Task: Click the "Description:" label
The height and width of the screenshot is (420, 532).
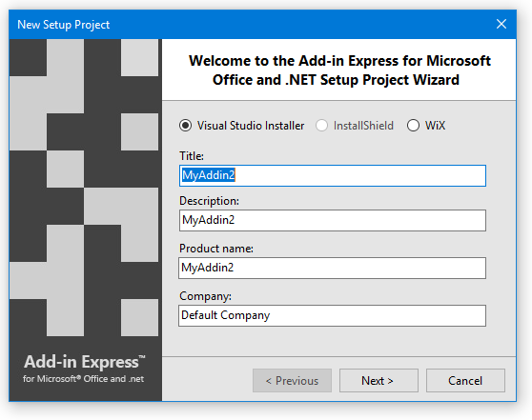Action: click(210, 201)
